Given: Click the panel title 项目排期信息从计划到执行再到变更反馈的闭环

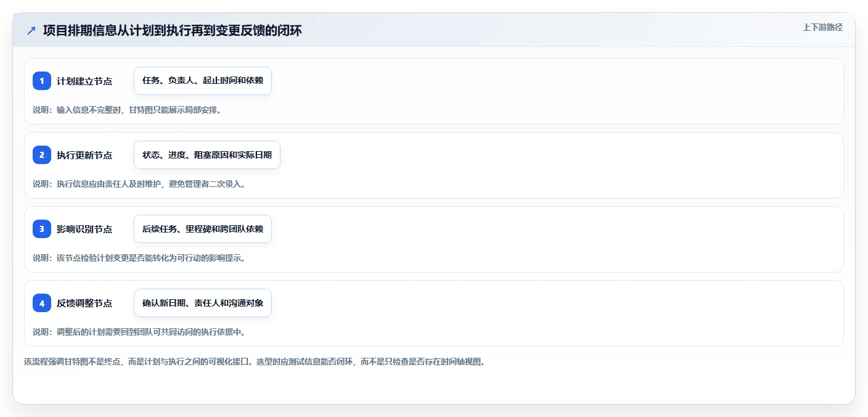Looking at the screenshot, I should [173, 30].
